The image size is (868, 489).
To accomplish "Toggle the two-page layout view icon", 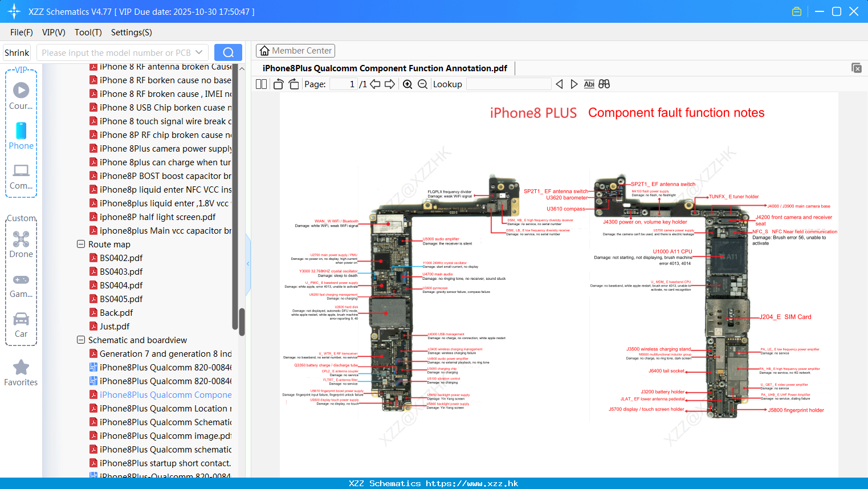I will click(261, 84).
